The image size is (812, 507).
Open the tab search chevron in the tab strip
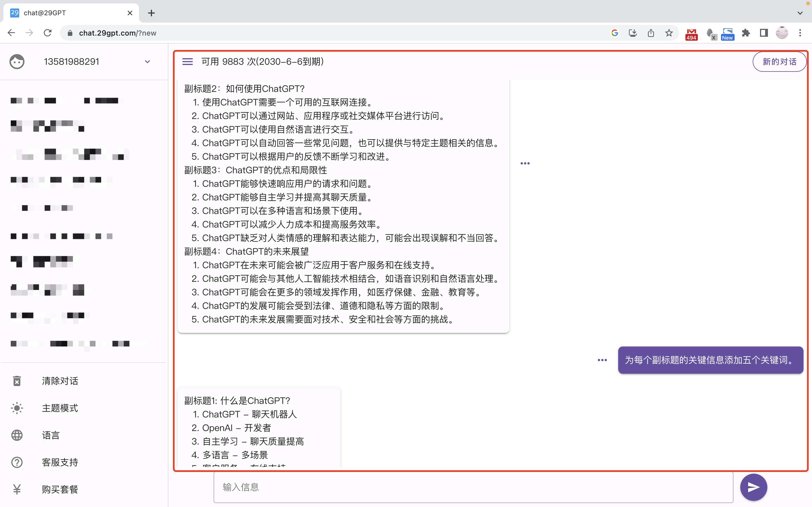(800, 13)
